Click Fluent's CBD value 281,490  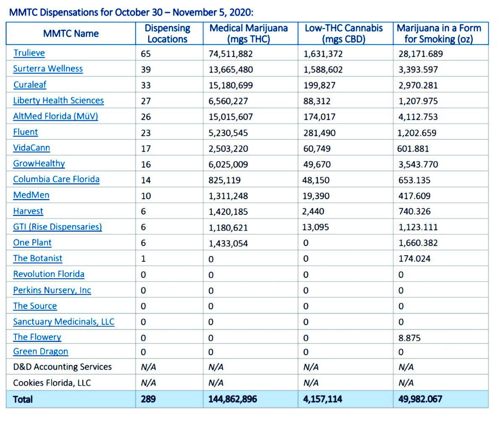click(320, 133)
